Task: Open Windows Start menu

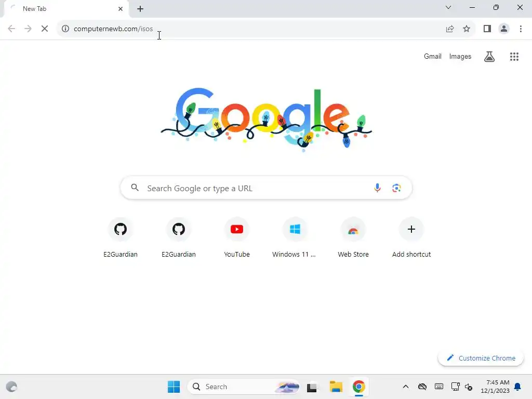Action: 174,387
